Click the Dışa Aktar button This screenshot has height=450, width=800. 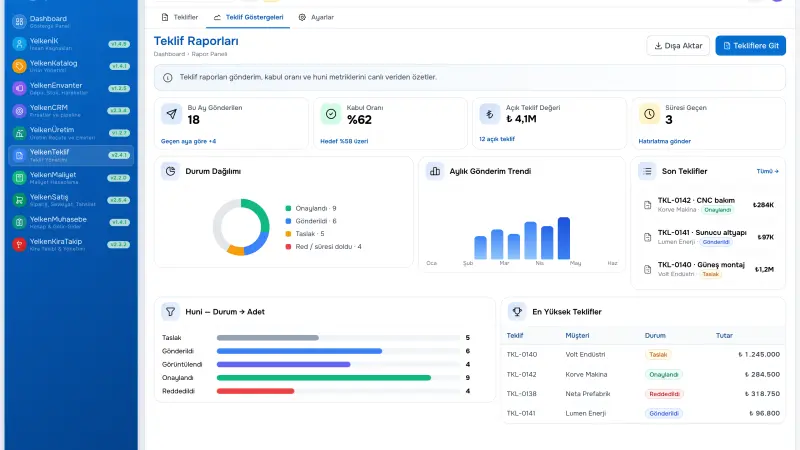(x=678, y=45)
